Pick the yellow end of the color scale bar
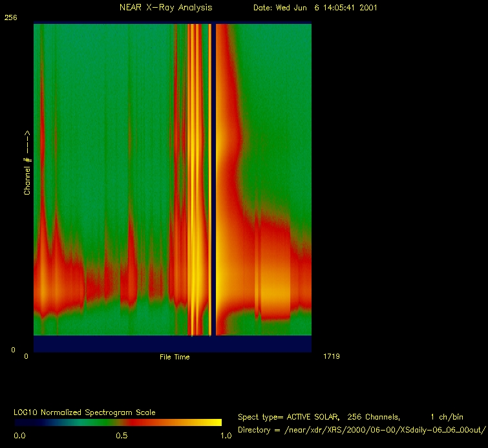The height and width of the screenshot is (448, 488). pos(215,422)
